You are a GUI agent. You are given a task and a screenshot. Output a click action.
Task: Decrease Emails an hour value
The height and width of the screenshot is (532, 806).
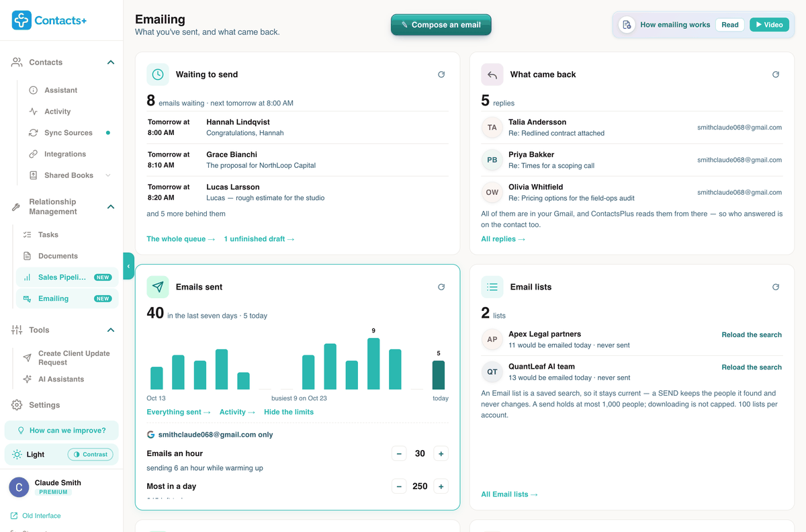pyautogui.click(x=399, y=453)
